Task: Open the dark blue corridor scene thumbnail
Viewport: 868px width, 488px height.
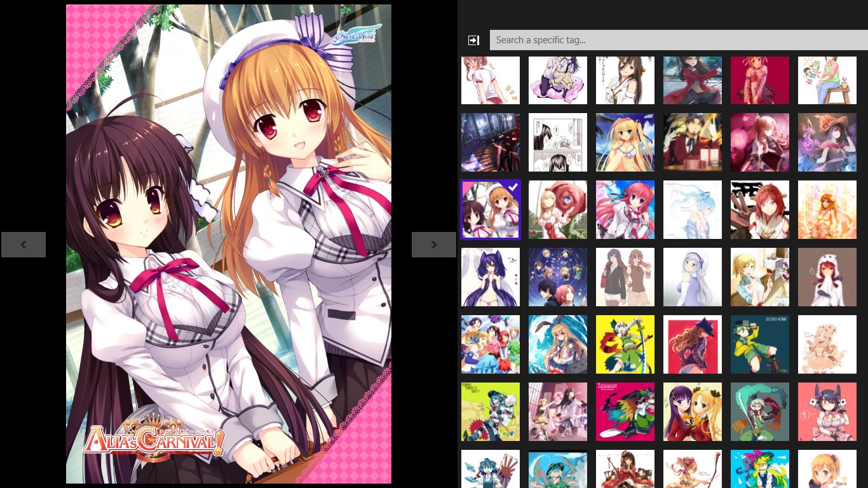Action: coord(490,142)
